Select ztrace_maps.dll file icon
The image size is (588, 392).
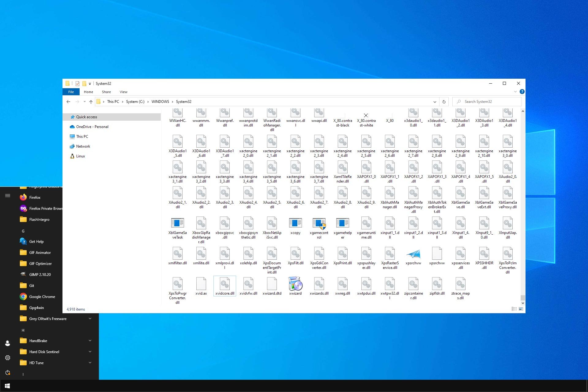[x=461, y=284]
